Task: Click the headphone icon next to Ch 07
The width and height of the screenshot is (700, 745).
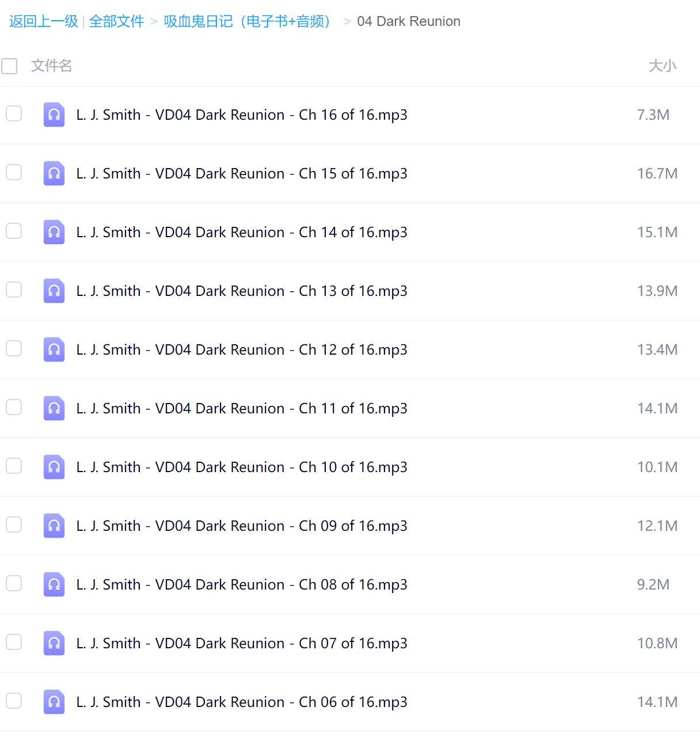Action: point(54,643)
